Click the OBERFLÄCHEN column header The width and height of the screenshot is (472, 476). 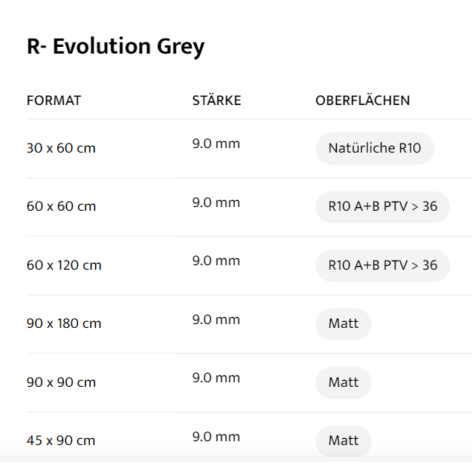point(362,100)
